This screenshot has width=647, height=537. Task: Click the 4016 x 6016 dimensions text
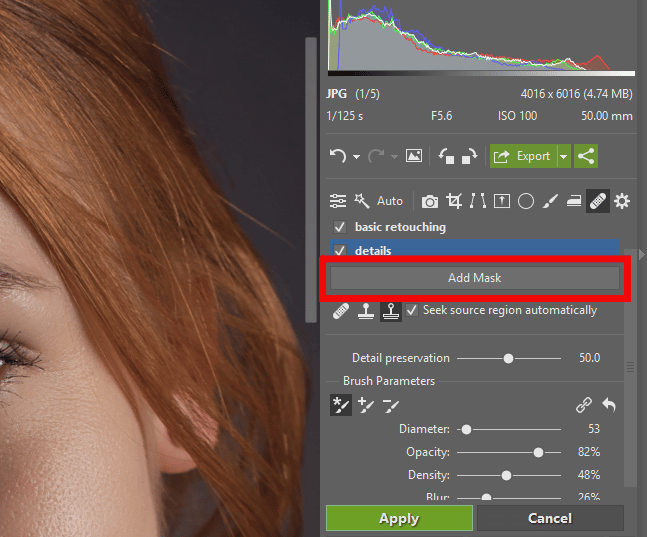pos(576,94)
